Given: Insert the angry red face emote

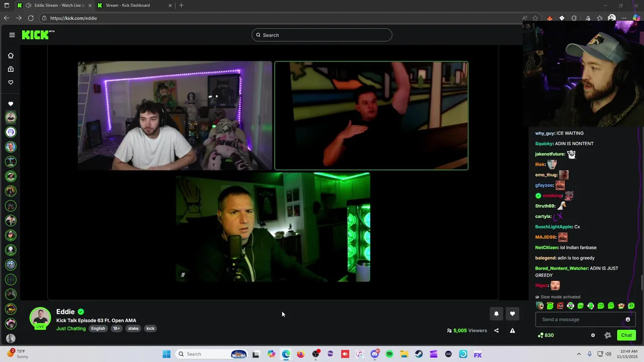Looking at the screenshot, I should [x=560, y=306].
